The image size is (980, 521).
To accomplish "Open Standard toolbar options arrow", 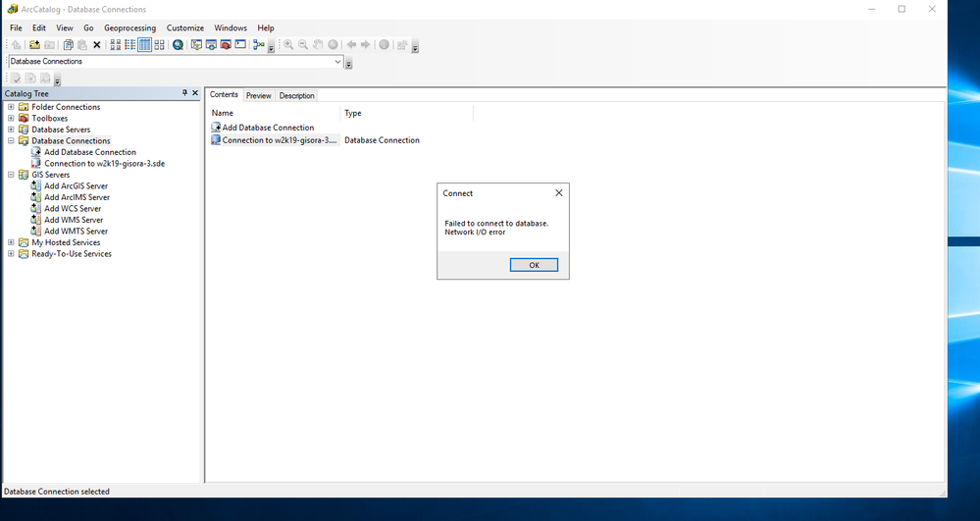I will click(271, 47).
